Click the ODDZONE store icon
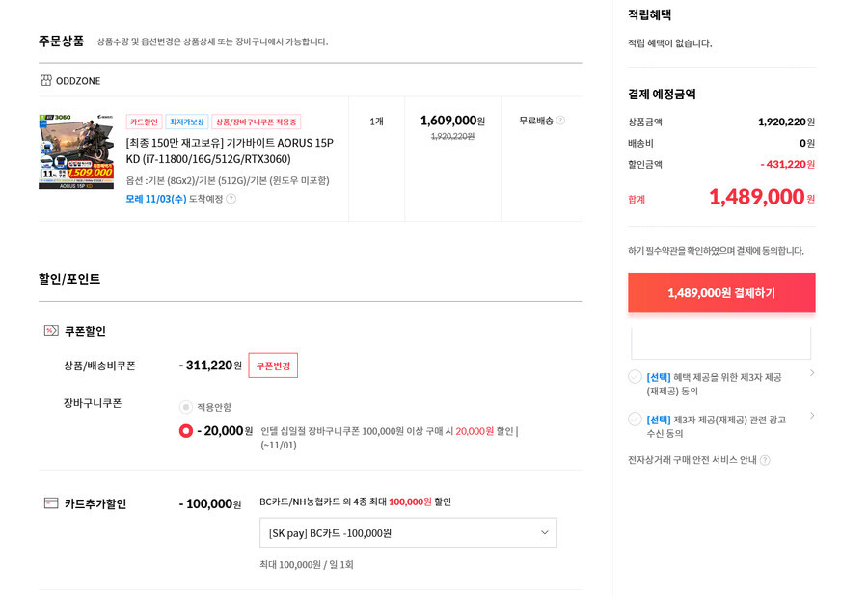The height and width of the screenshot is (597, 868). click(x=46, y=80)
